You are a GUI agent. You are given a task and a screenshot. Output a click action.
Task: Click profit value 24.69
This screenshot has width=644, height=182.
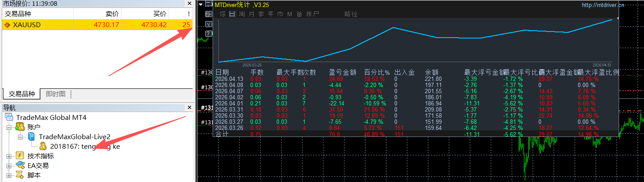336,79
